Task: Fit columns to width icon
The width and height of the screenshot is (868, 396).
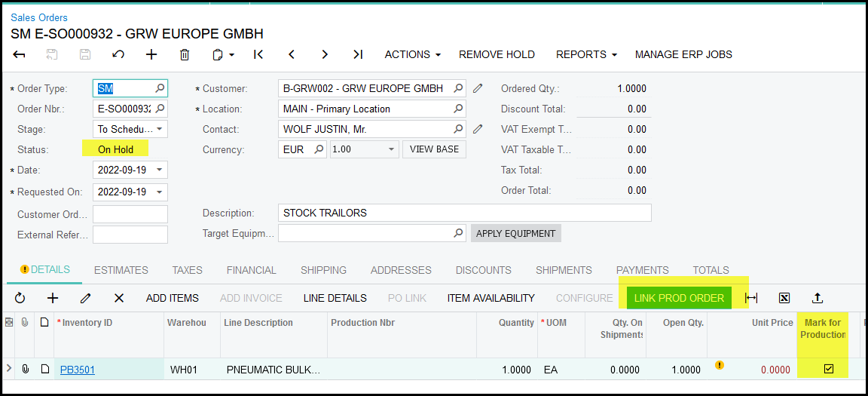Action: point(751,298)
